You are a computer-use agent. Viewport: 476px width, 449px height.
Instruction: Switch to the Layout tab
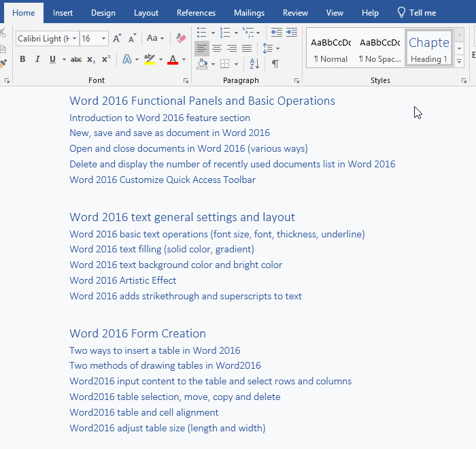point(146,13)
